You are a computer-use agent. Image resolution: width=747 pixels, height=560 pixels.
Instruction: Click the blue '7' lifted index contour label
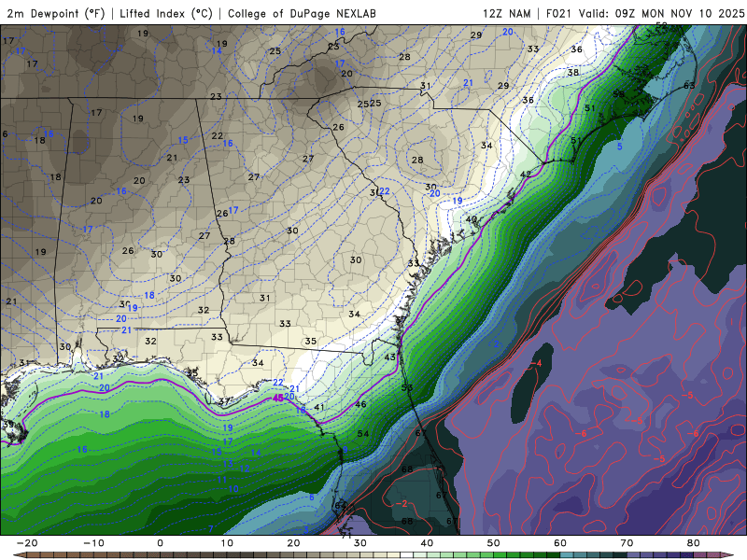coord(211,529)
